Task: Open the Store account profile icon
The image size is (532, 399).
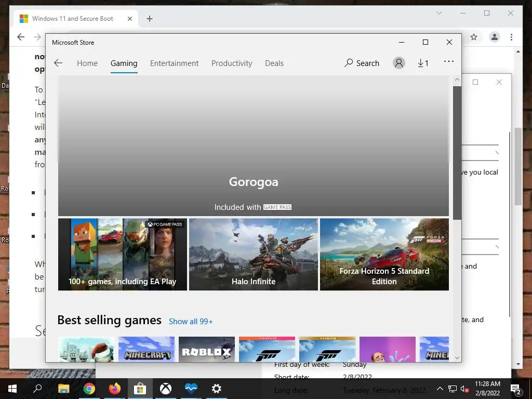Action: click(399, 63)
